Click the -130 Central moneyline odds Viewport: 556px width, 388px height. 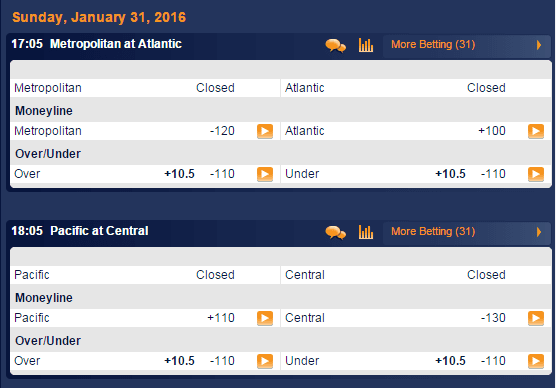click(x=493, y=318)
